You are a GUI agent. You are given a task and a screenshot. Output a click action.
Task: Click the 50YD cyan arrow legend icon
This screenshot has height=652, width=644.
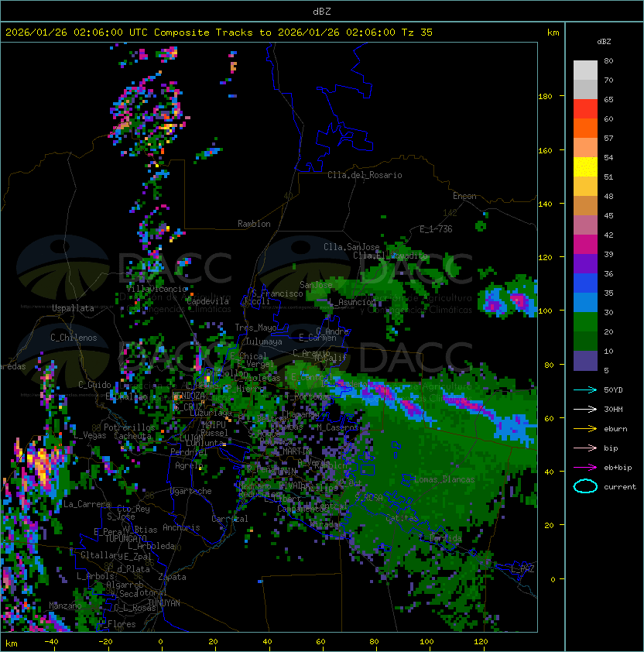pyautogui.click(x=585, y=389)
